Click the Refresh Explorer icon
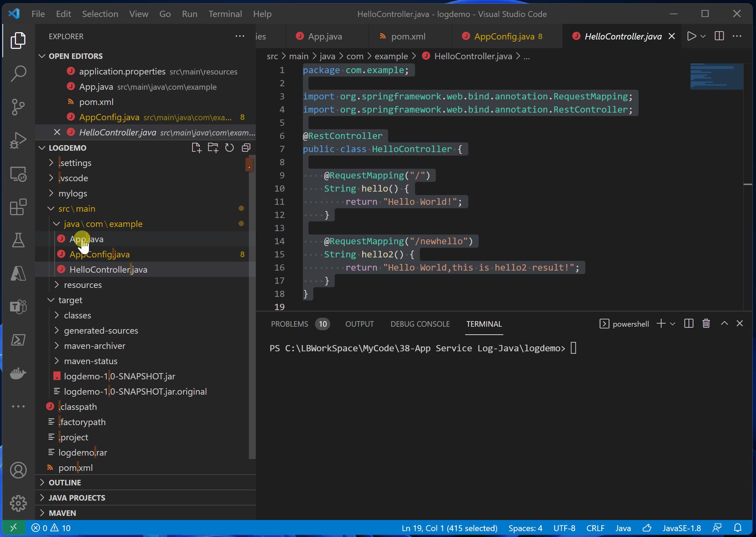 click(x=229, y=148)
